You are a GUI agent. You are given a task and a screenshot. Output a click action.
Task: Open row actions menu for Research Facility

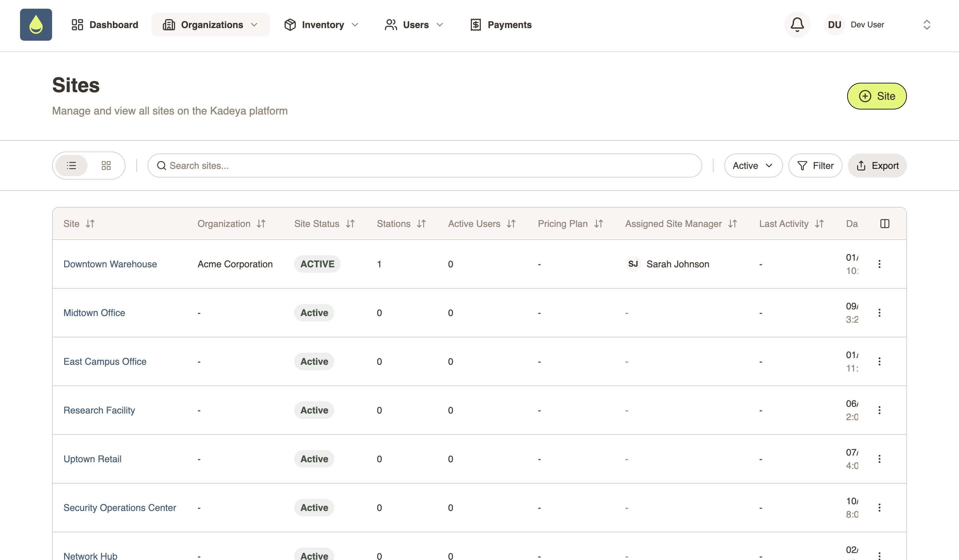click(879, 410)
